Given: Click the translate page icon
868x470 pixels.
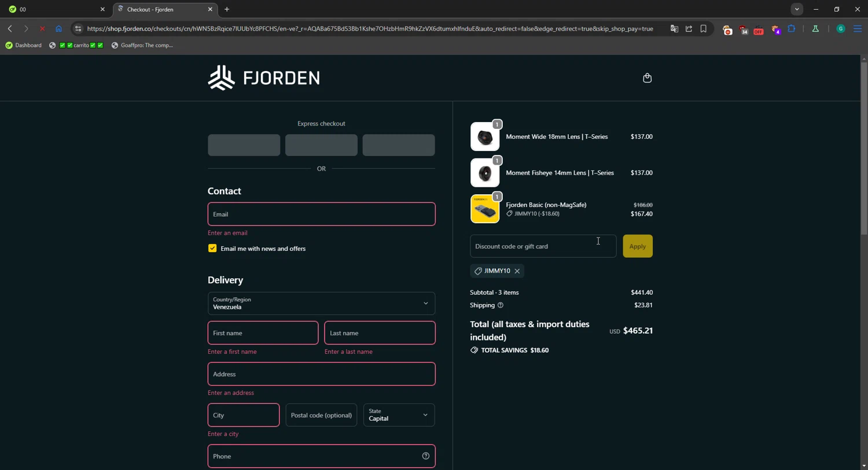Looking at the screenshot, I should 674,28.
